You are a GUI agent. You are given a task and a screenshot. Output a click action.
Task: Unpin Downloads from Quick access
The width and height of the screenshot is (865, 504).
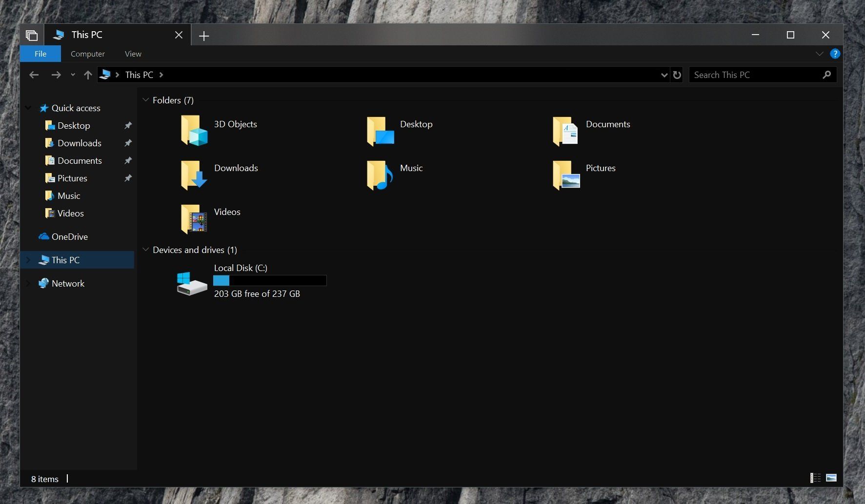coord(128,143)
